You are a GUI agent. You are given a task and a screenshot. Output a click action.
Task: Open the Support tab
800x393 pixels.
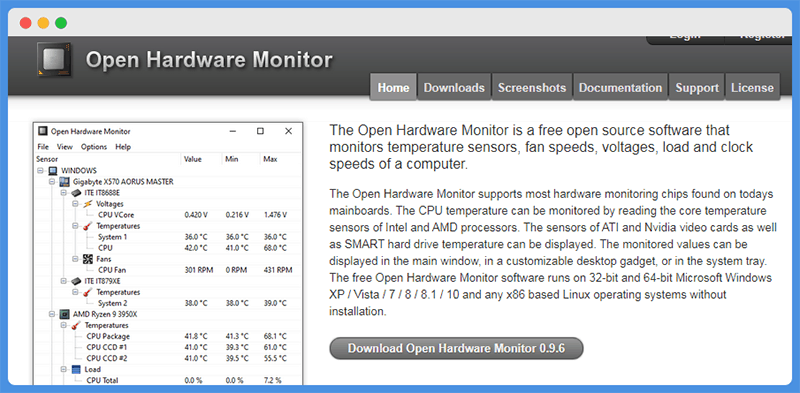(697, 87)
